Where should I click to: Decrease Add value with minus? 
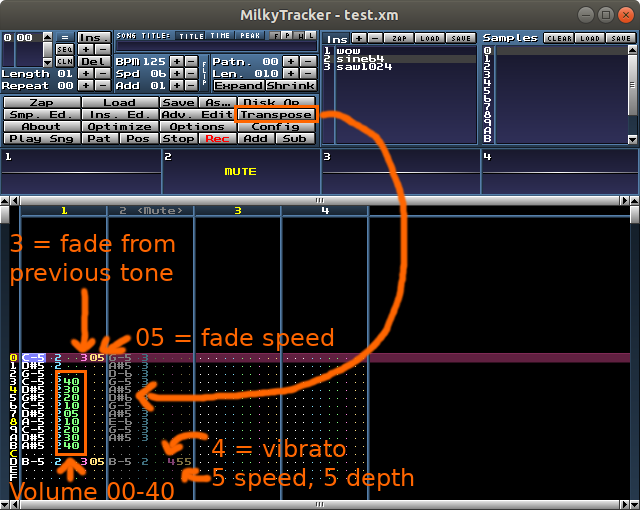pos(191,86)
